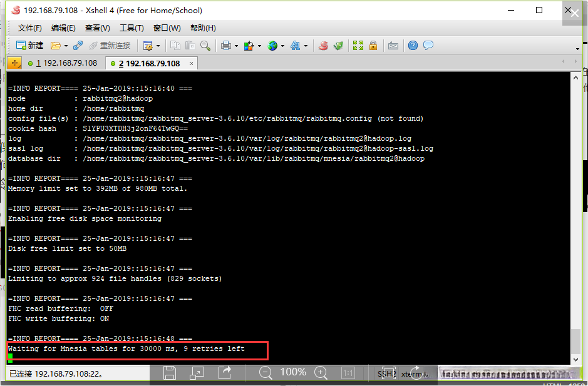Image resolution: width=588 pixels, height=386 pixels.
Task: Switch to tab 1 192.168.79.108
Action: 63,63
